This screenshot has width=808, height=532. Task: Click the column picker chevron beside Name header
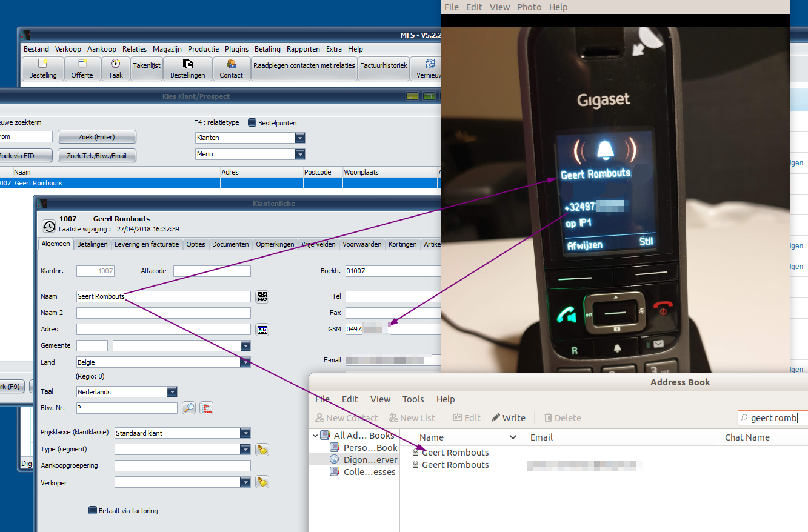(513, 437)
